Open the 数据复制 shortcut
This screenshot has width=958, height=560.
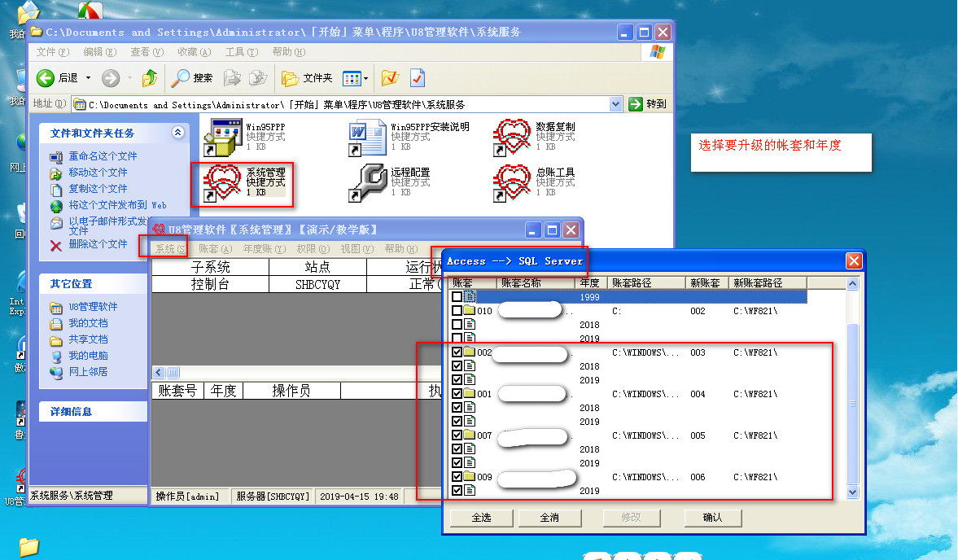pyautogui.click(x=512, y=137)
